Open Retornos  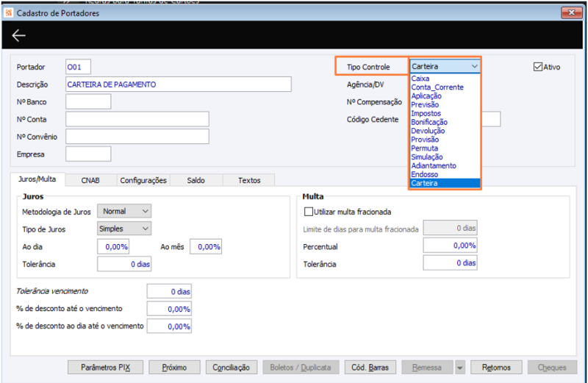click(x=496, y=368)
